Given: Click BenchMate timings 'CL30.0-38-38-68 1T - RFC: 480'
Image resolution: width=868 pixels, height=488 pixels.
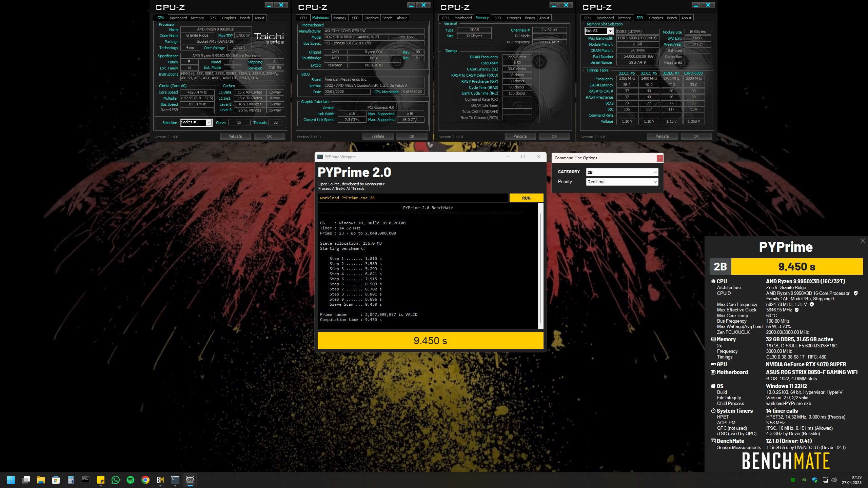Looking at the screenshot, I should [796, 357].
